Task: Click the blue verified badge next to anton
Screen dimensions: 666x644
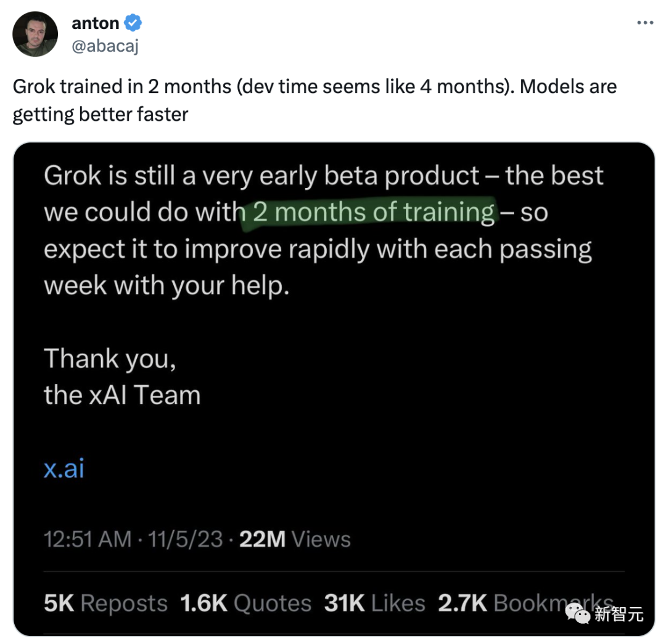Action: pyautogui.click(x=133, y=23)
